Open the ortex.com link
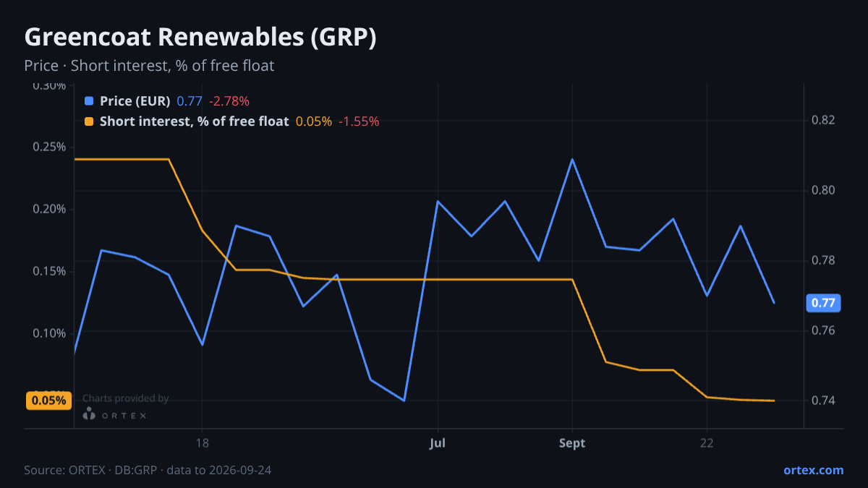The height and width of the screenshot is (488, 868). pos(814,470)
